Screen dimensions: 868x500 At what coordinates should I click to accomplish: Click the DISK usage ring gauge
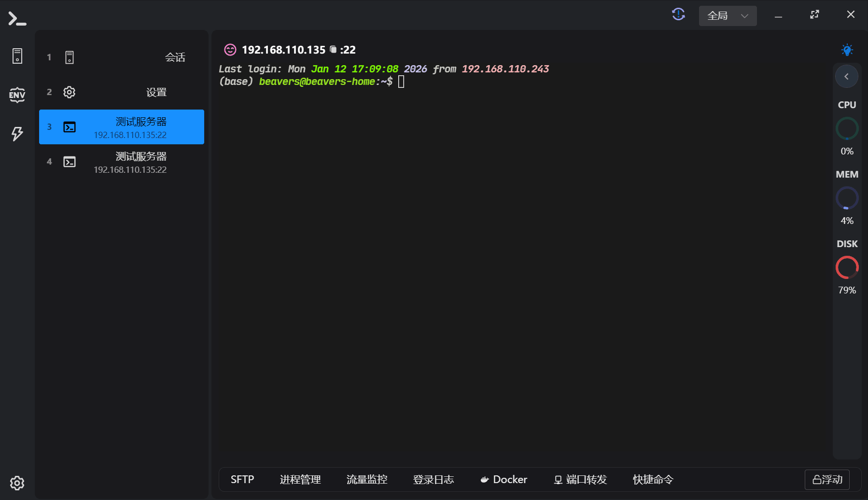(x=847, y=267)
